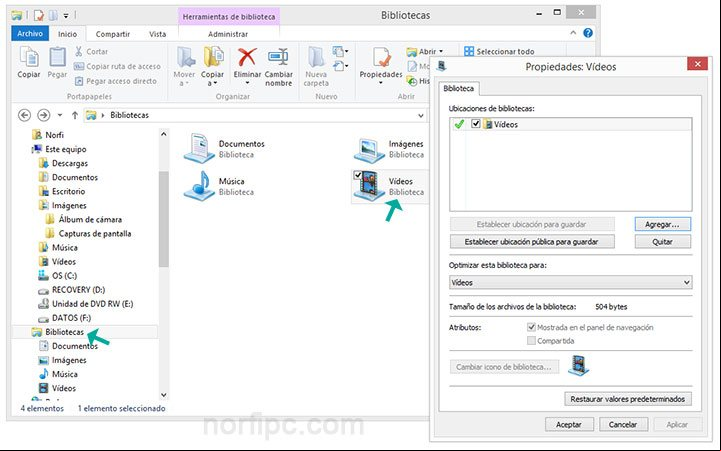Open the Imágenes library icon

point(369,150)
